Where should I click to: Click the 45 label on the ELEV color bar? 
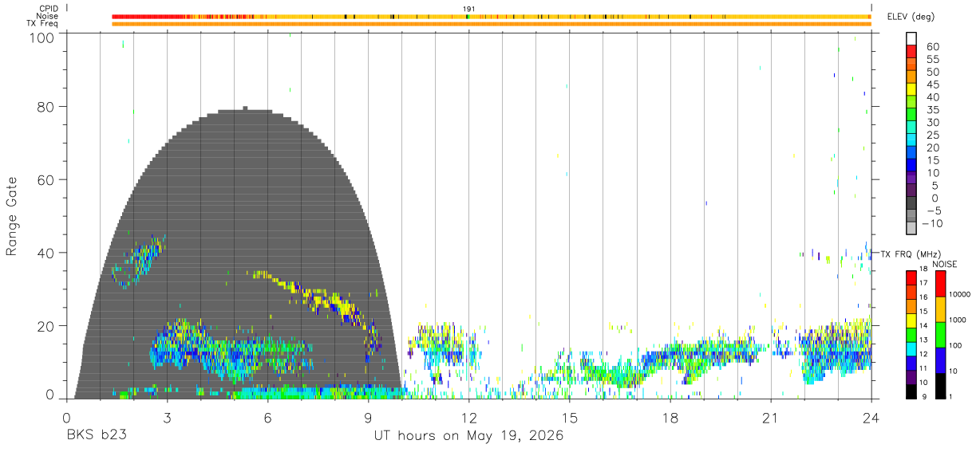[931, 85]
